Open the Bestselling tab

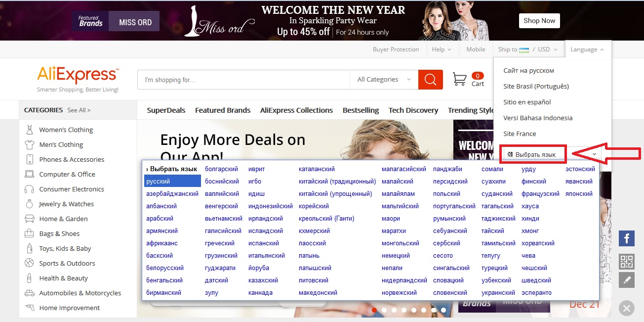pyautogui.click(x=361, y=110)
